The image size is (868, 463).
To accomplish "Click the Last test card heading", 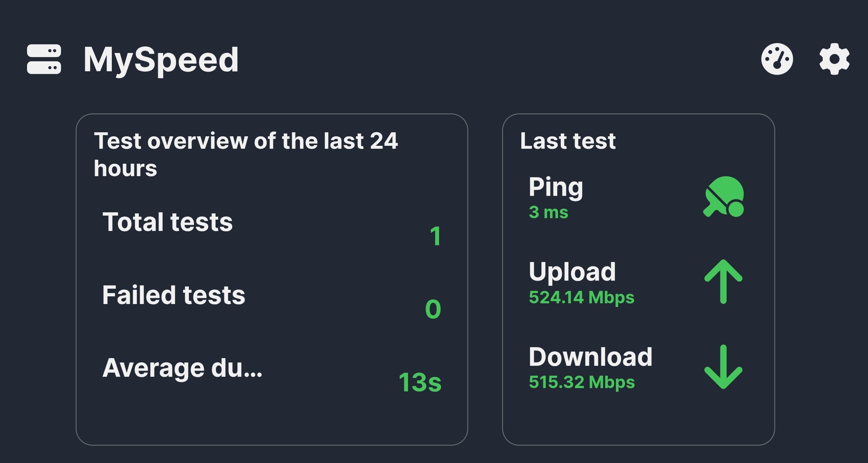I will 568,141.
